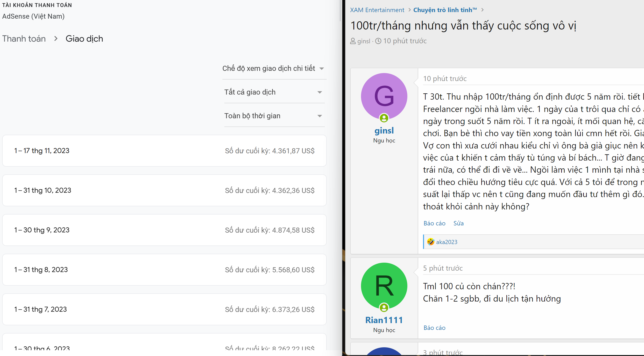
Task: Open XAM Entertainment breadcrumb link
Action: (377, 10)
